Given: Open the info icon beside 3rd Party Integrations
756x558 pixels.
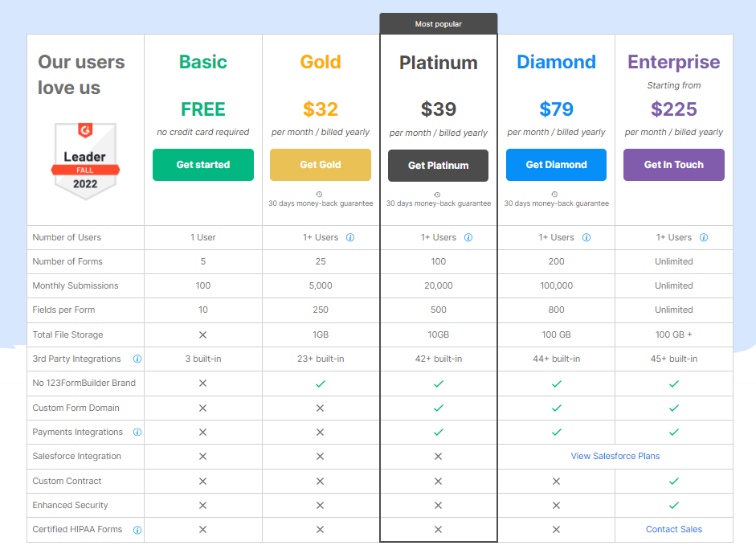Looking at the screenshot, I should point(137,359).
